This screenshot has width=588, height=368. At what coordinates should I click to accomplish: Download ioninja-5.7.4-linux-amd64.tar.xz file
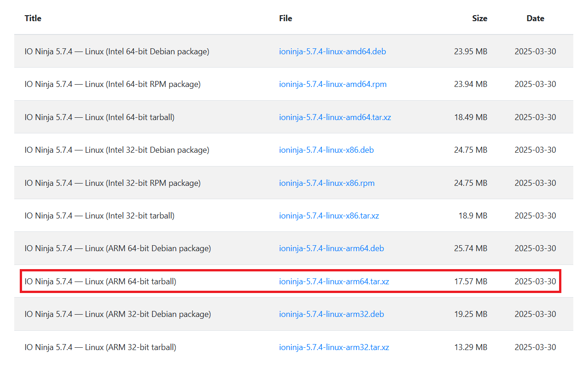[x=335, y=117]
